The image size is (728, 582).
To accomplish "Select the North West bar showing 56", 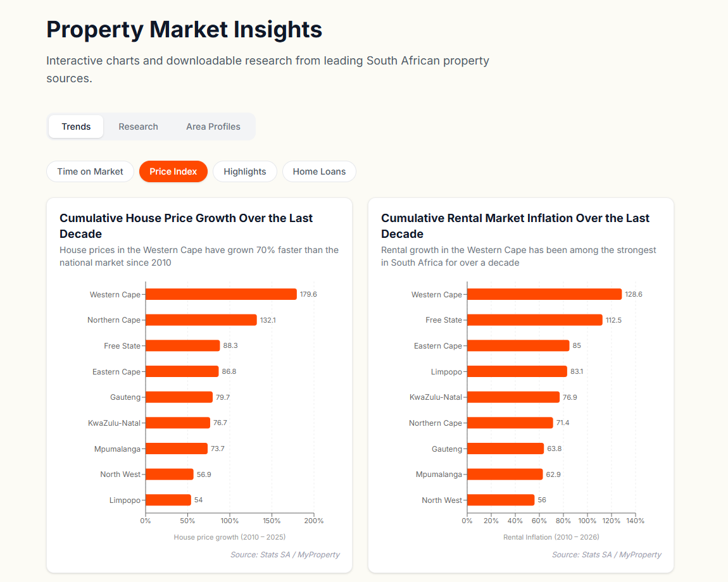I will pos(500,500).
